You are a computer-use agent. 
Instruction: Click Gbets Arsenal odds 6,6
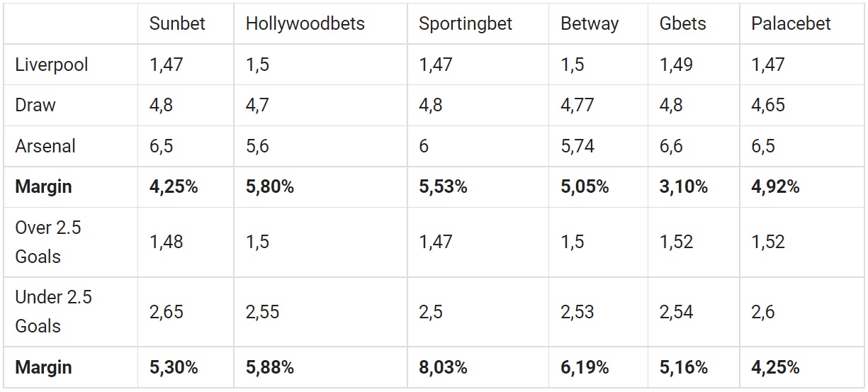(x=671, y=146)
